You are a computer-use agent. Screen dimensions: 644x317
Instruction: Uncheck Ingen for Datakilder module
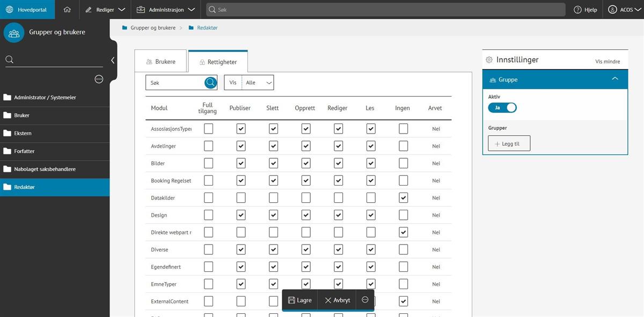coord(403,198)
